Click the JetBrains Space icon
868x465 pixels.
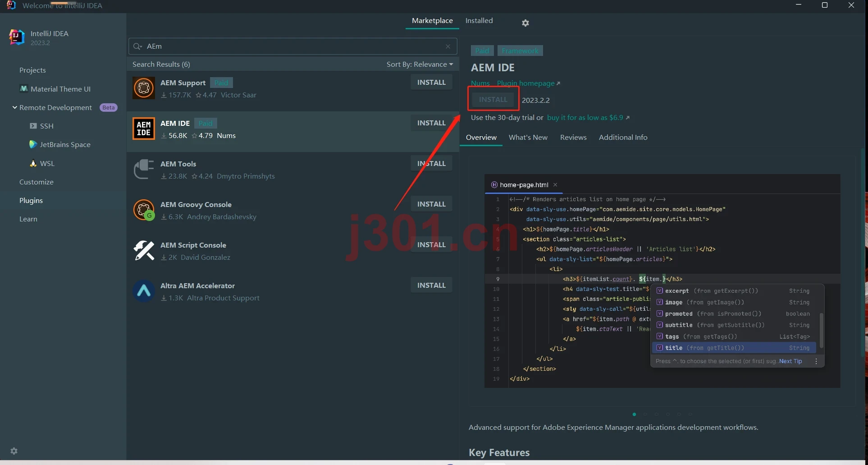click(33, 144)
